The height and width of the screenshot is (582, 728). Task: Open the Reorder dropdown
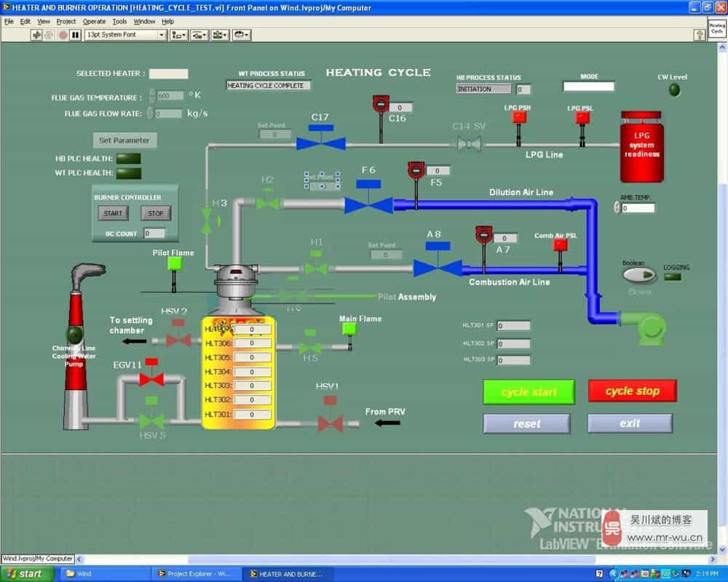point(242,35)
